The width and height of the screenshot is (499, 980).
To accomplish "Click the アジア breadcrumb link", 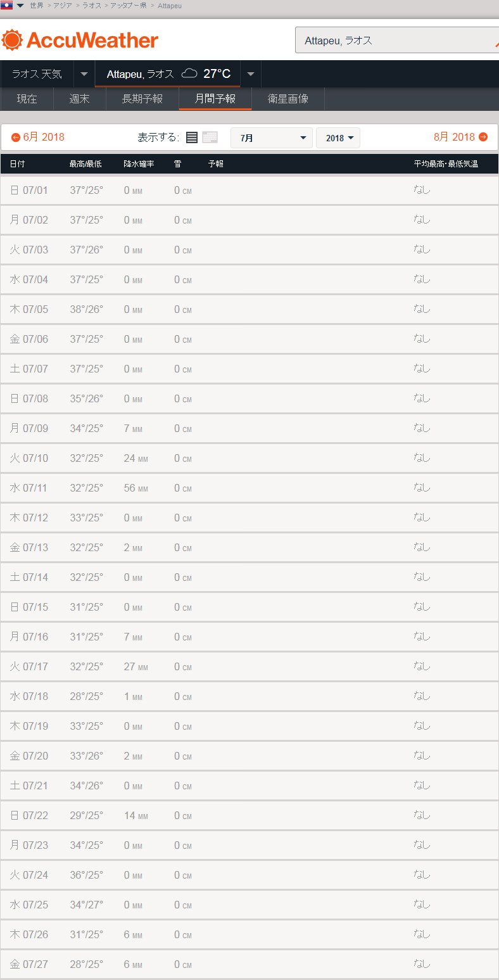I will pos(63,6).
